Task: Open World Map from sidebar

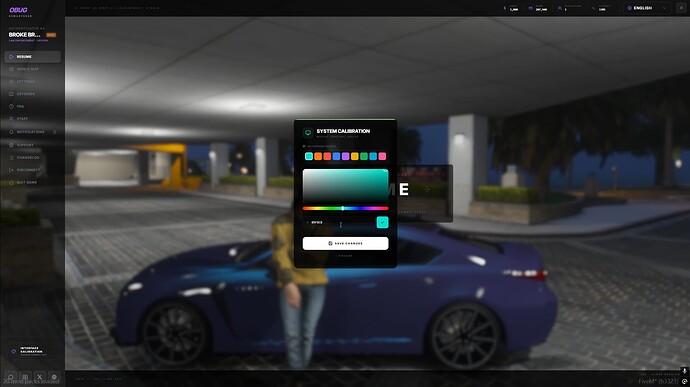Action: point(33,69)
